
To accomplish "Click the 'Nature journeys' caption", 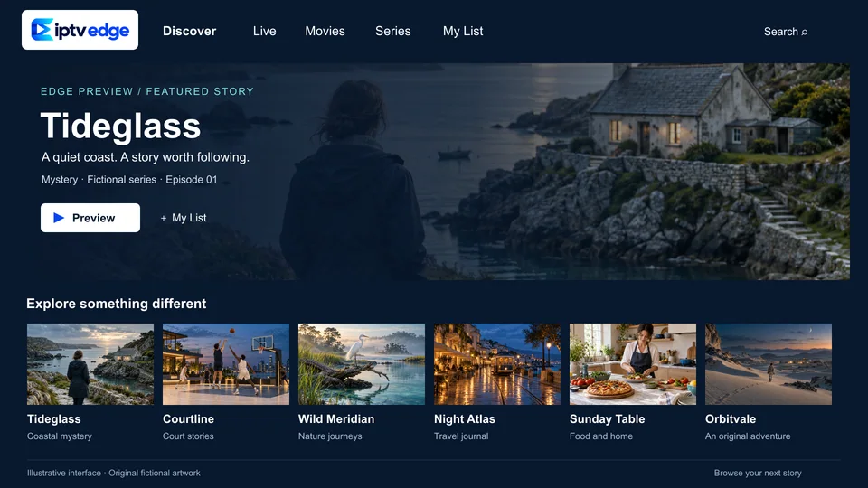I will (x=330, y=436).
